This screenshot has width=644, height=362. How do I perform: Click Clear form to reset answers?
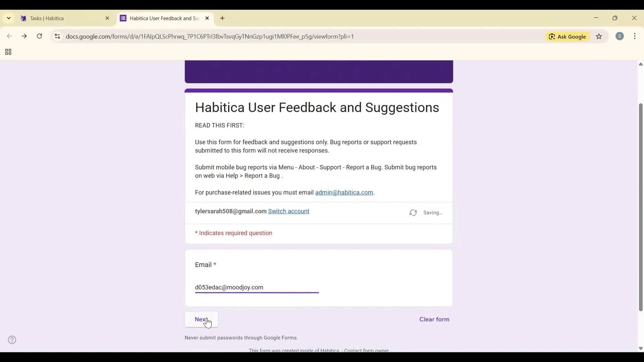click(434, 319)
